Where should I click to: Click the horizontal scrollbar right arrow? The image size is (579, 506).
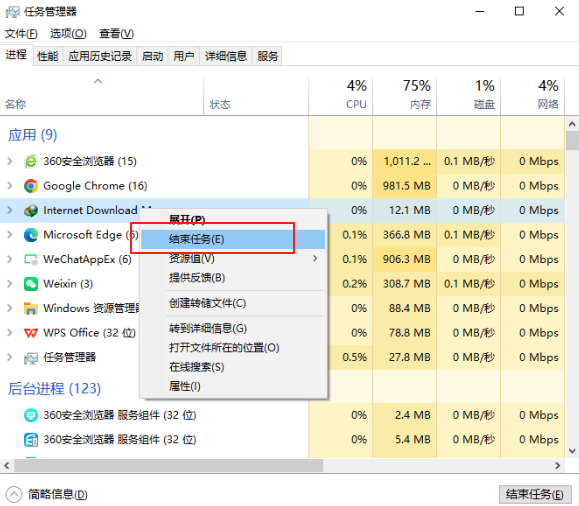558,466
